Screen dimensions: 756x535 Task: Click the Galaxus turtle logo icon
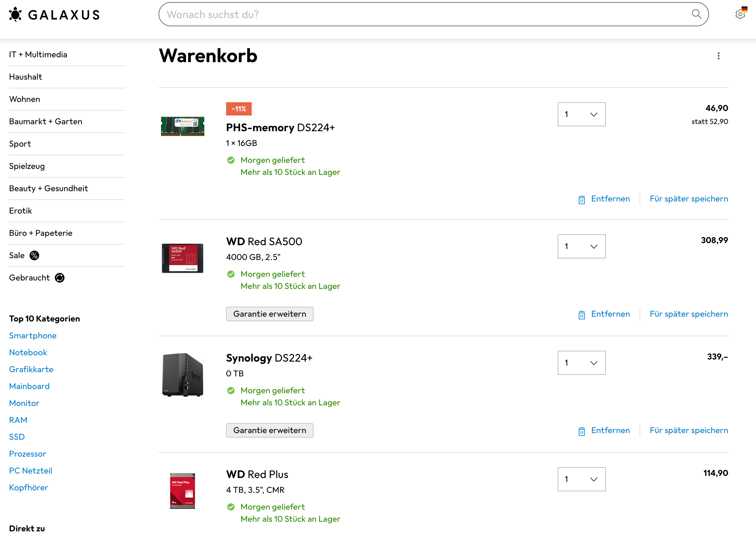(15, 14)
